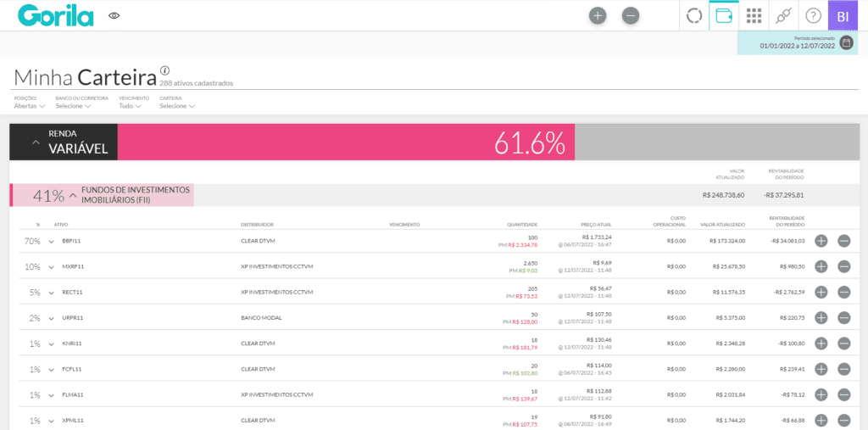Click the R$ 248.738,60 FII total value
868x430 pixels.
point(724,195)
